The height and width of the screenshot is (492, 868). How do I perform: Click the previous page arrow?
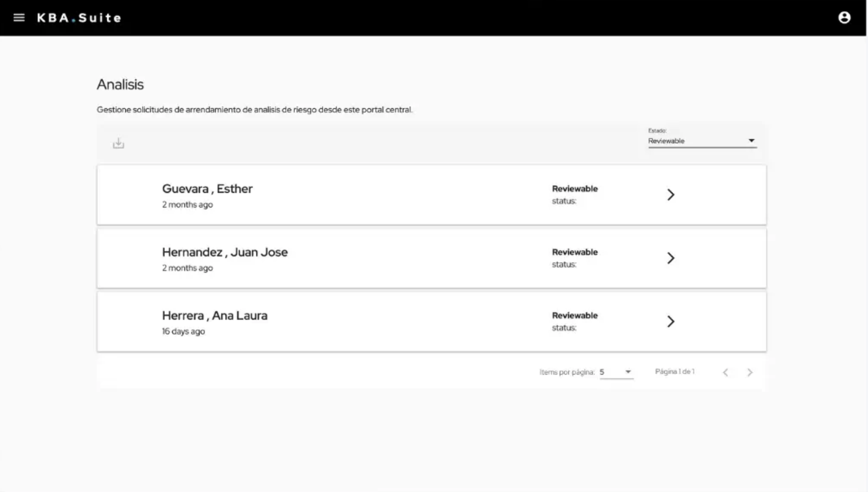pos(726,372)
